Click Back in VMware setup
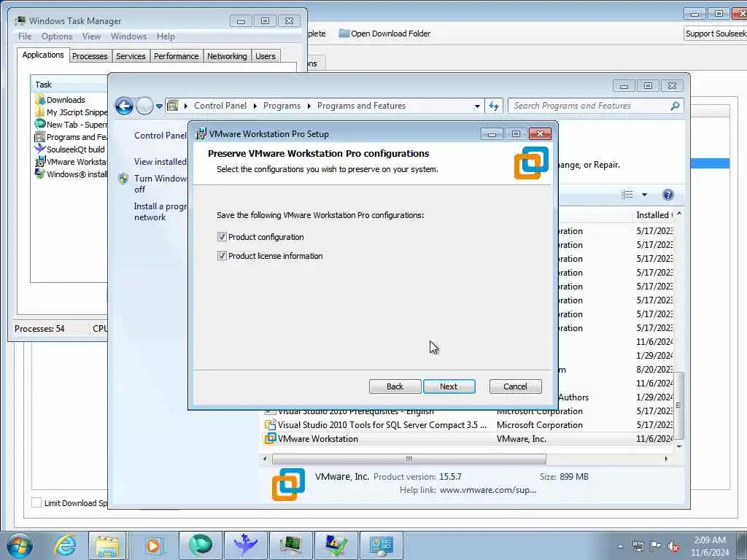This screenshot has width=747, height=560. pos(395,386)
